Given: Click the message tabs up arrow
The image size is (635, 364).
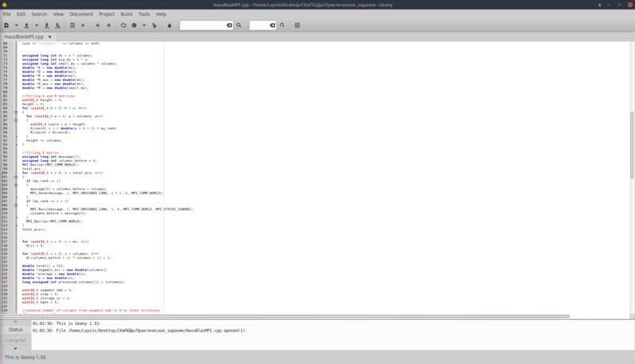Looking at the screenshot, I should (15, 322).
